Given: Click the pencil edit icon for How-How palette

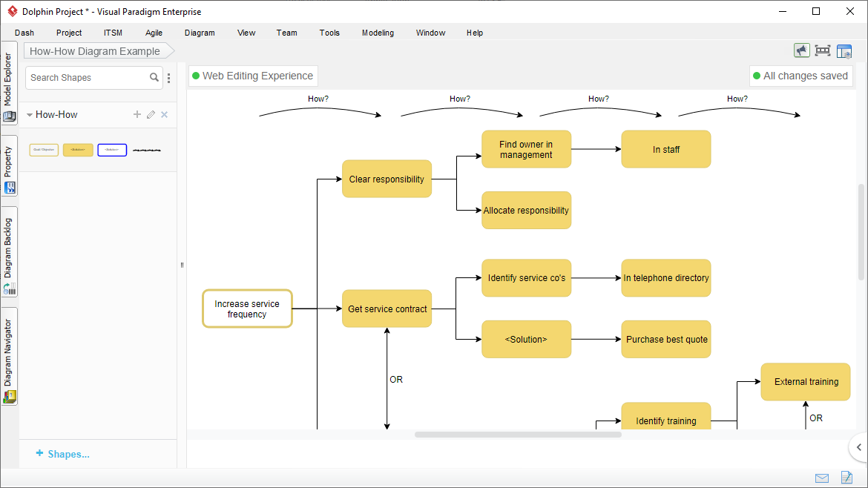Looking at the screenshot, I should point(151,114).
